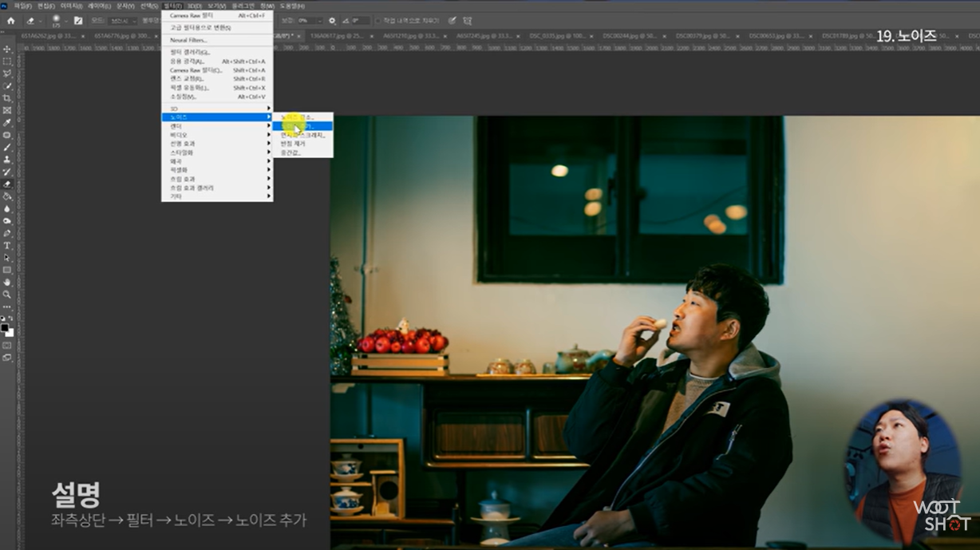Choose 필터 갤러리 menu entry

[x=217, y=52]
